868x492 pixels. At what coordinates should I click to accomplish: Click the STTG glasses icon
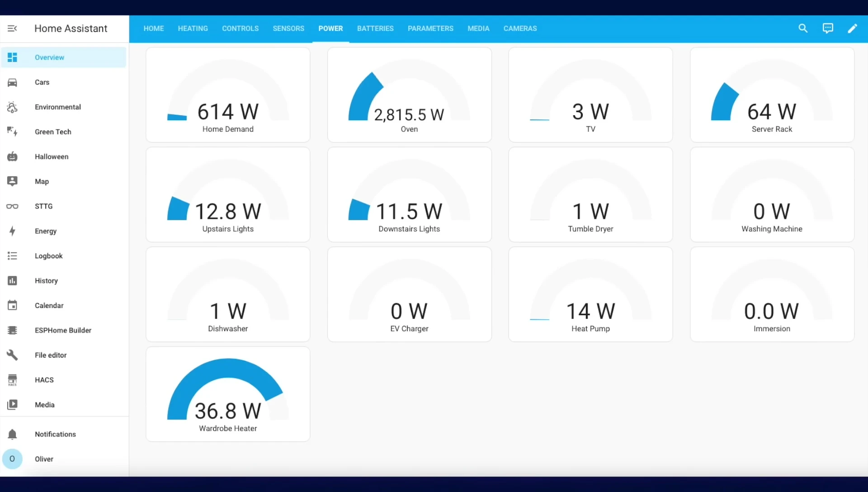pyautogui.click(x=12, y=206)
